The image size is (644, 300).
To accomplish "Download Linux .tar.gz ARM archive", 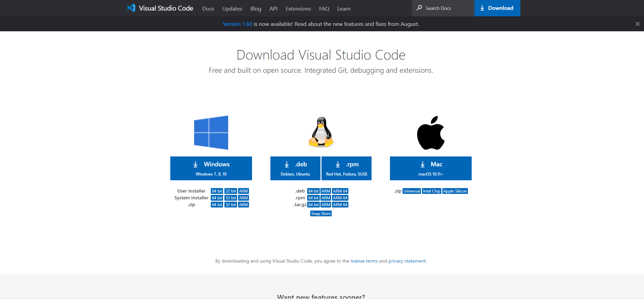I will click(326, 205).
